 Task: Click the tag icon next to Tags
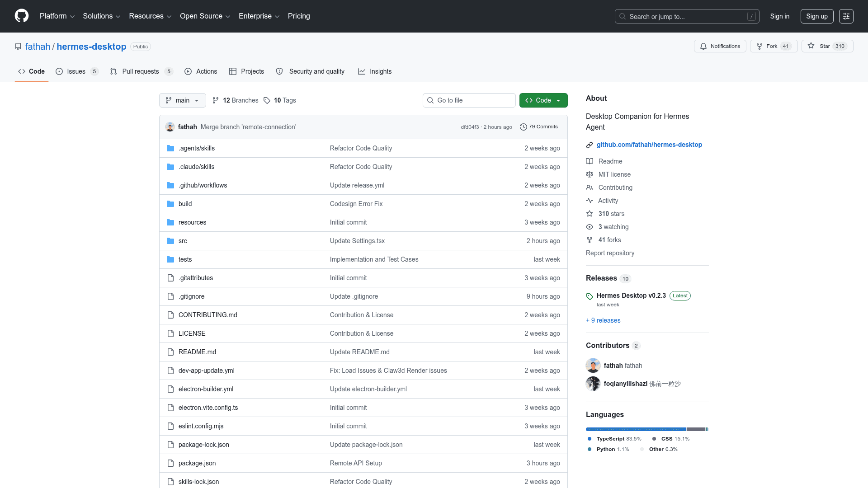coord(267,100)
